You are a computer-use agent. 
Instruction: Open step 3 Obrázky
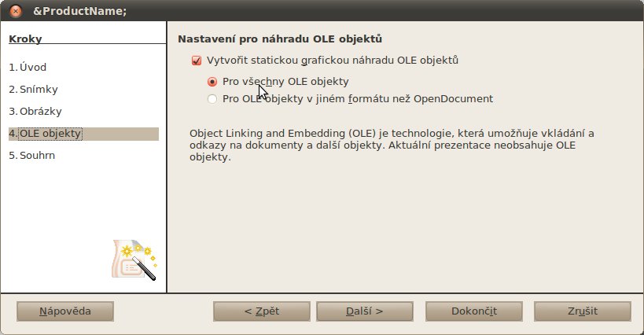[35, 112]
